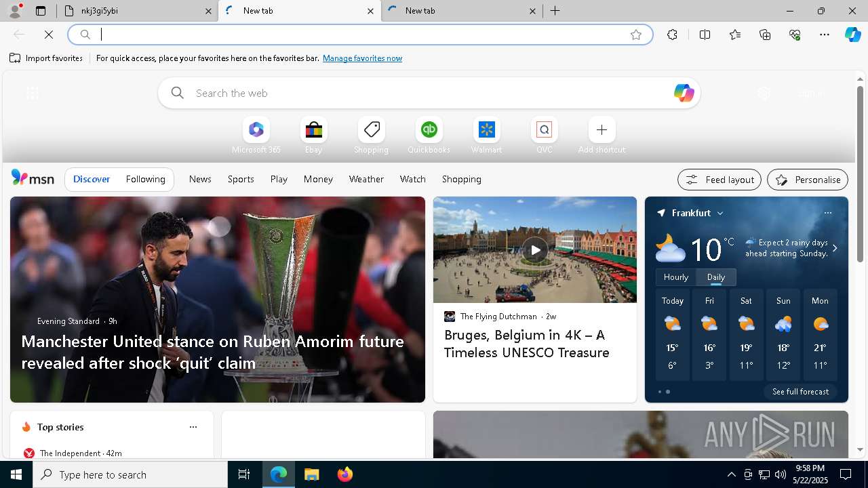Focus the Search the web box
Viewport: 868px width, 488px height.
[429, 93]
